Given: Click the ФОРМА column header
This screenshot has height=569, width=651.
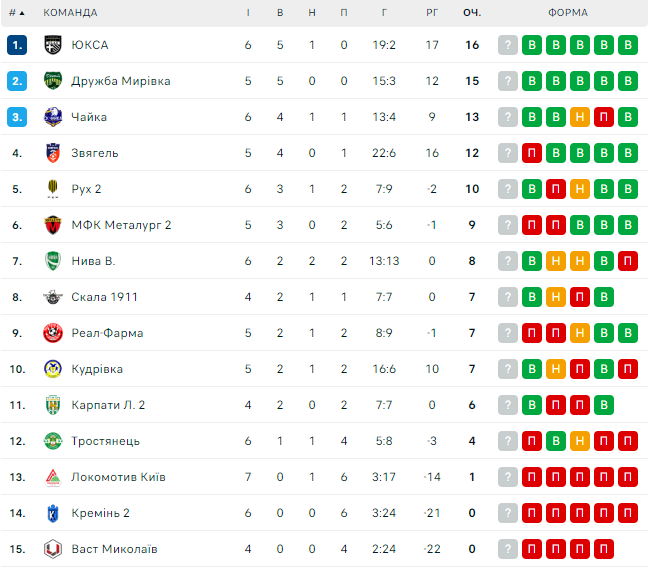Looking at the screenshot, I should point(568,12).
